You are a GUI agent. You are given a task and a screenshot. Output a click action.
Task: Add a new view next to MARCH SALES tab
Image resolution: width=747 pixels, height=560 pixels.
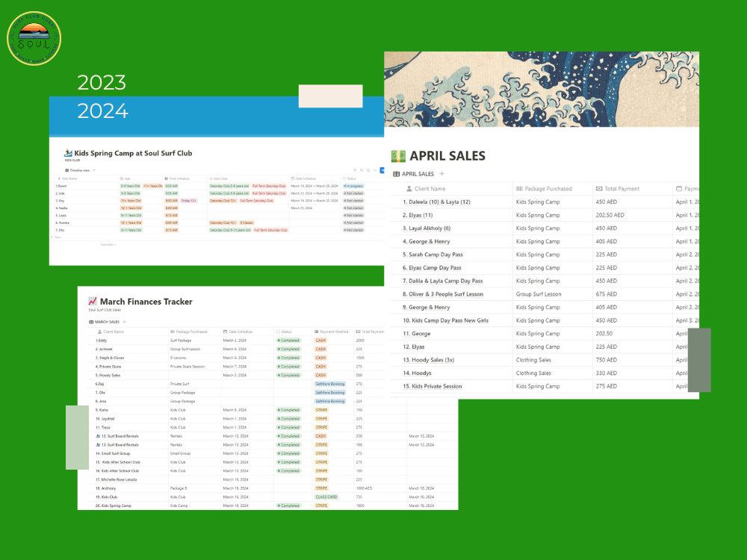coord(124,322)
